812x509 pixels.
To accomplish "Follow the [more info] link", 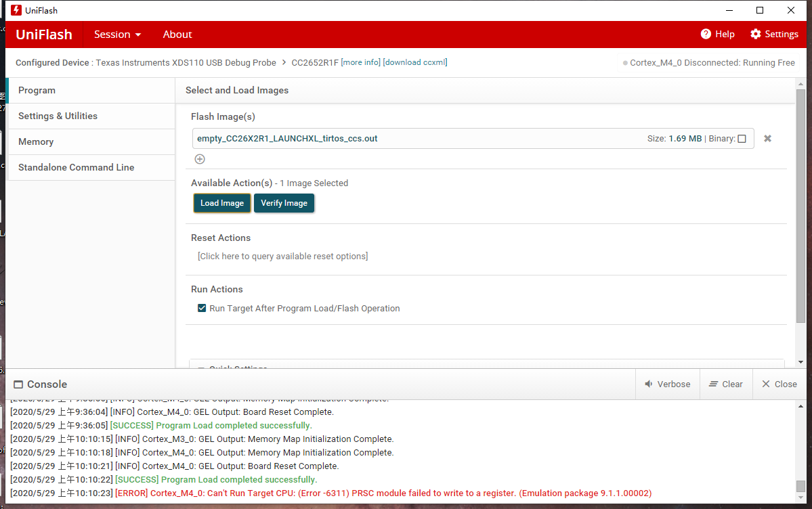I will point(360,62).
